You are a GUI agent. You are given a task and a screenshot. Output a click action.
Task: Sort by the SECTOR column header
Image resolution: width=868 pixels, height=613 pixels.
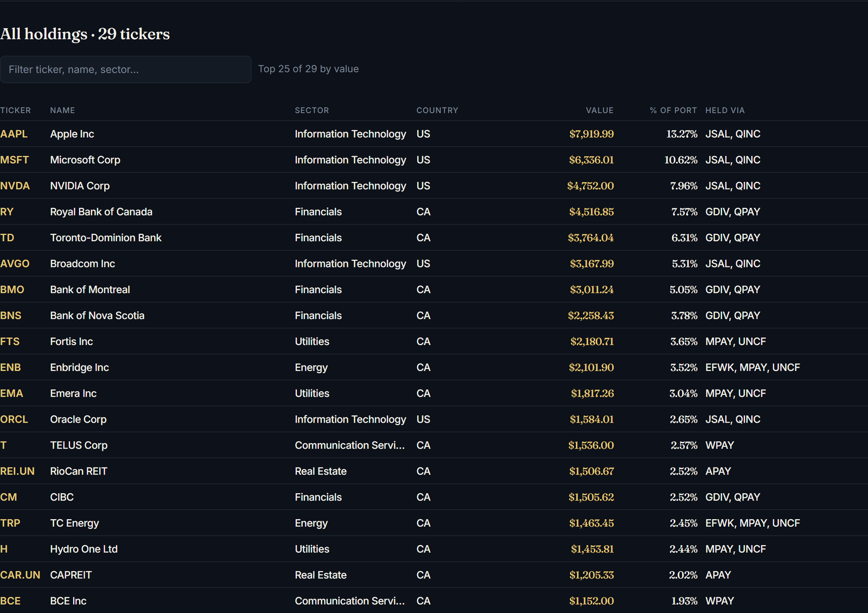(312, 110)
